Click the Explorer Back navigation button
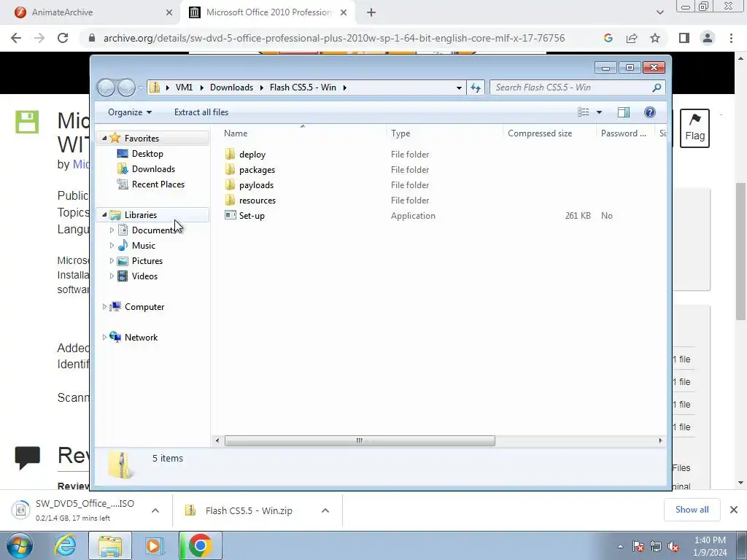Viewport: 747px width, 560px height. [106, 87]
